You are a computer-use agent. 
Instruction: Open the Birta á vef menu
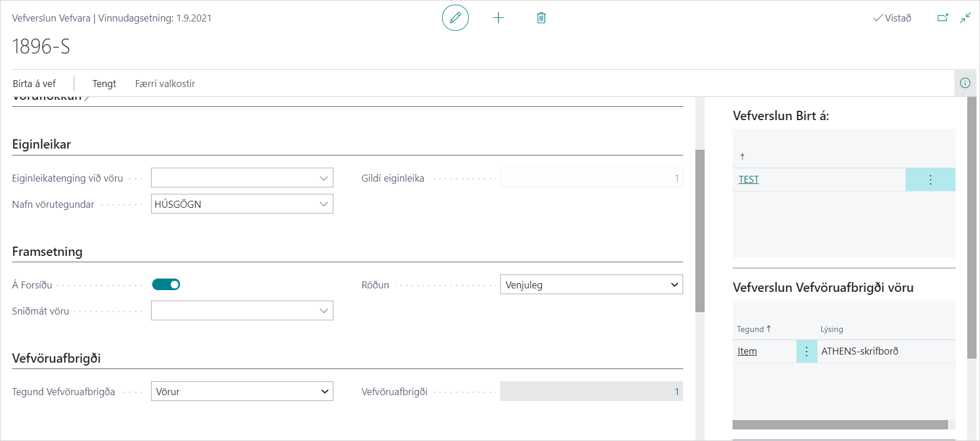[34, 84]
